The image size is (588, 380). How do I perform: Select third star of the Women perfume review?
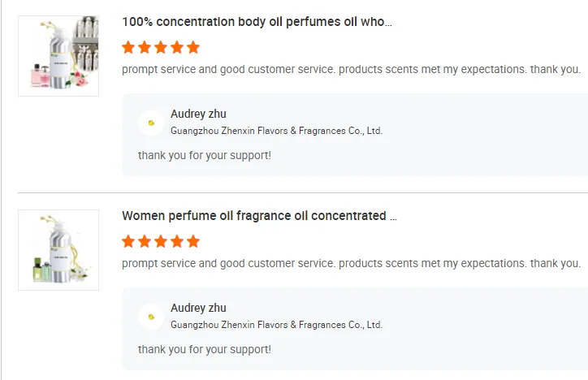(x=161, y=241)
